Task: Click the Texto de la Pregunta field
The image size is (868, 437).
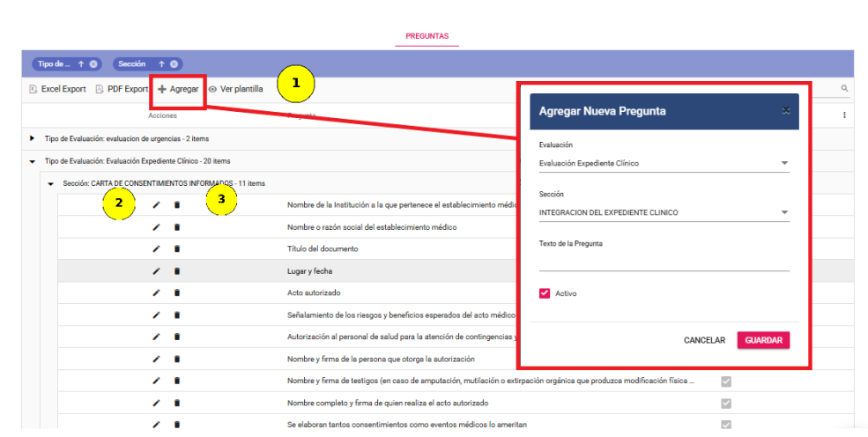Action: (x=664, y=262)
